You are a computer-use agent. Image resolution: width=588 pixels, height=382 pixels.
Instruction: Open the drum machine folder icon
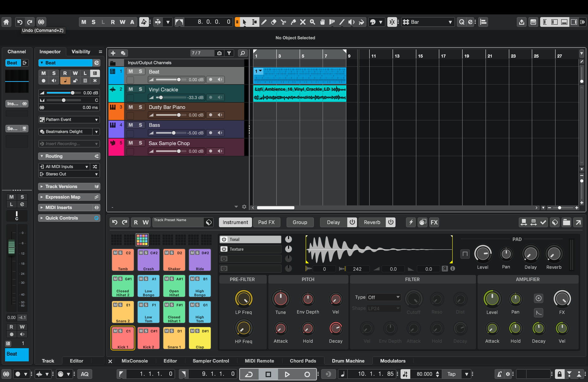567,222
